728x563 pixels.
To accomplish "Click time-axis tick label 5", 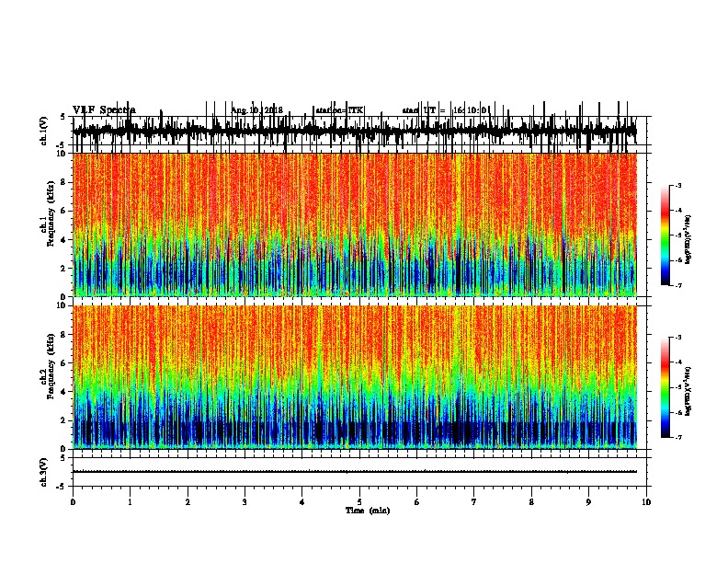I will click(x=359, y=502).
